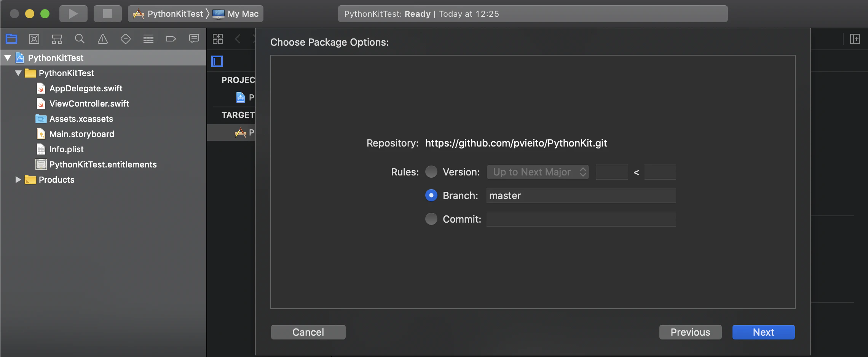Expand the Products folder
Image resolution: width=868 pixels, height=357 pixels.
point(18,180)
